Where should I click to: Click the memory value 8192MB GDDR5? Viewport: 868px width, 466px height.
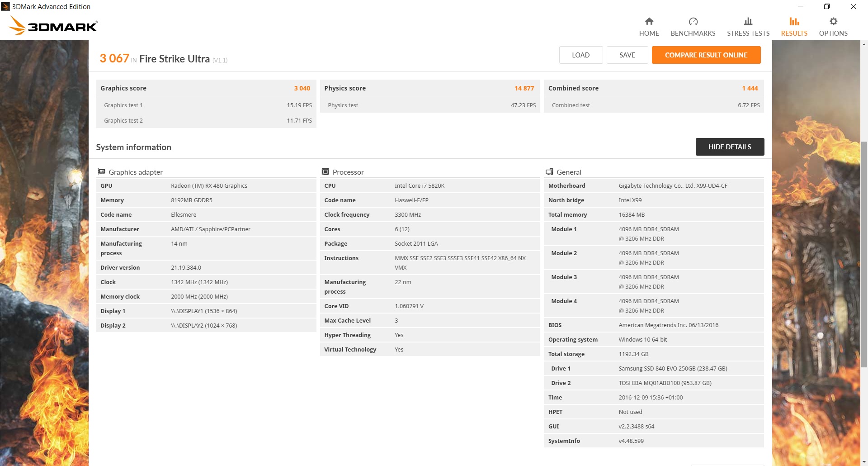click(x=192, y=200)
